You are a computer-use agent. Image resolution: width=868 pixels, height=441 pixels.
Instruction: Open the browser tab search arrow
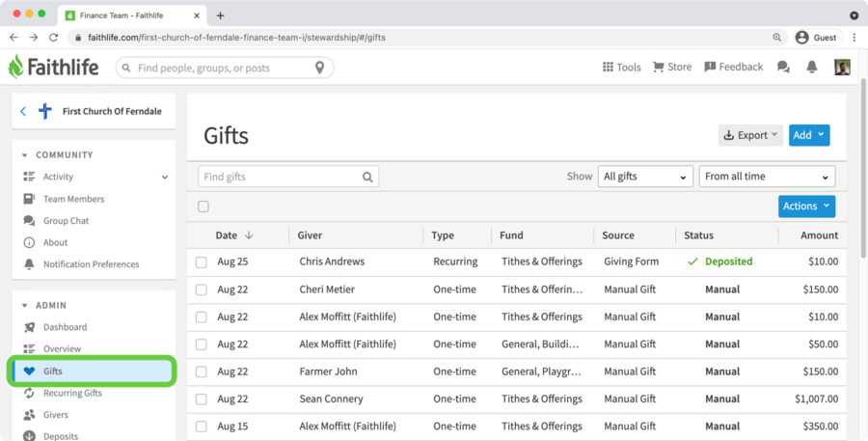[x=854, y=15]
